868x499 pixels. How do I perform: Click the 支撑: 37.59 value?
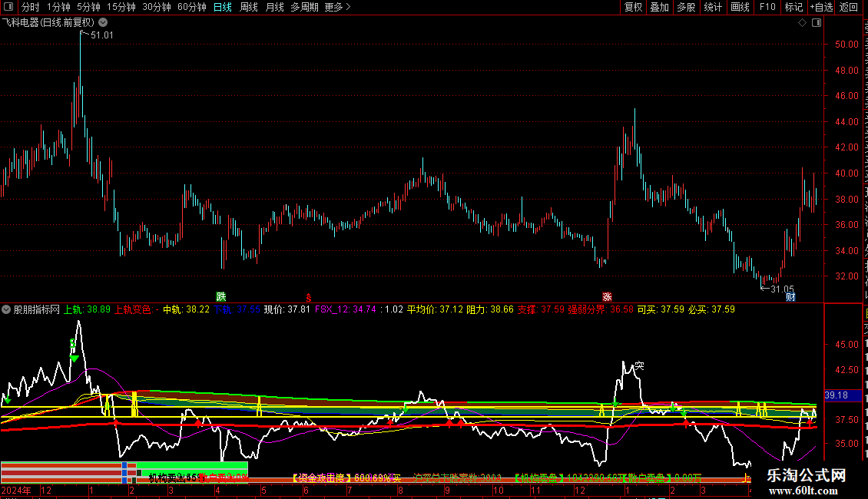[541, 309]
